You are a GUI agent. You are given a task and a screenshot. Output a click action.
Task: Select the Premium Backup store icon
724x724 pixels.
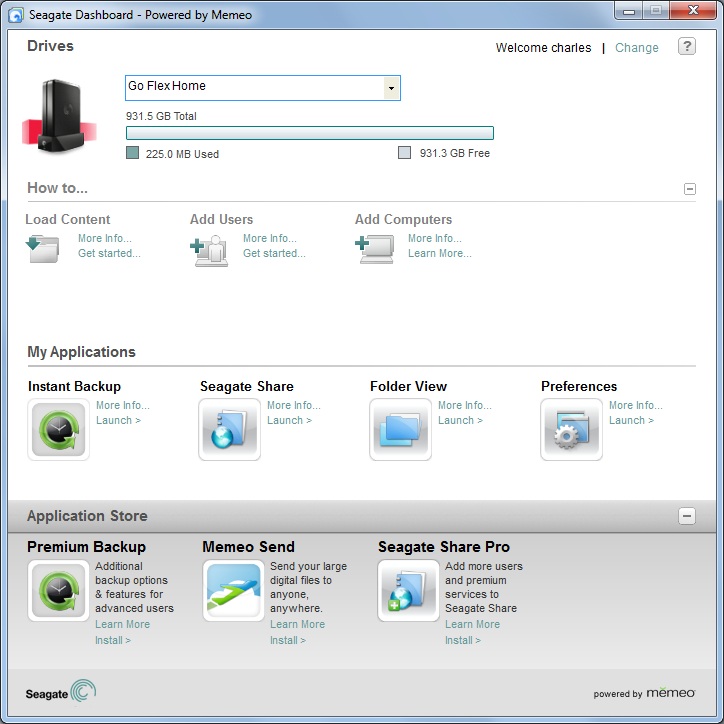pos(59,591)
